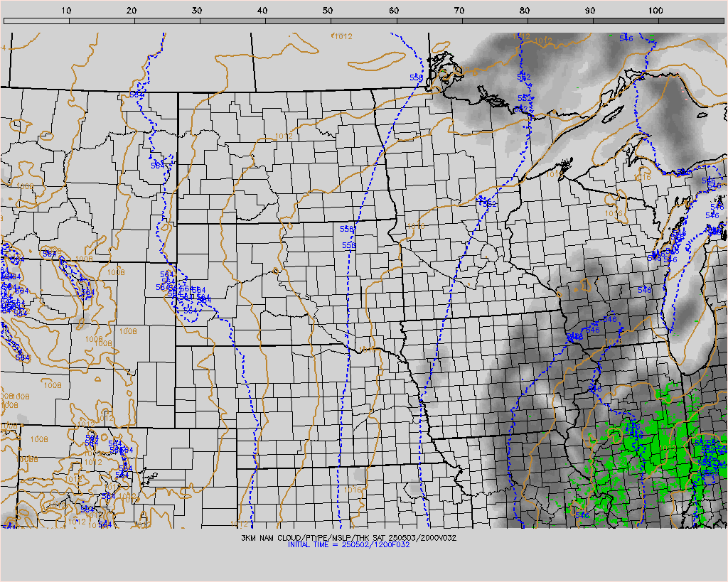Viewport: 728px width, 582px height.
Task: Click the '100' cloud scale label
Action: (x=655, y=11)
